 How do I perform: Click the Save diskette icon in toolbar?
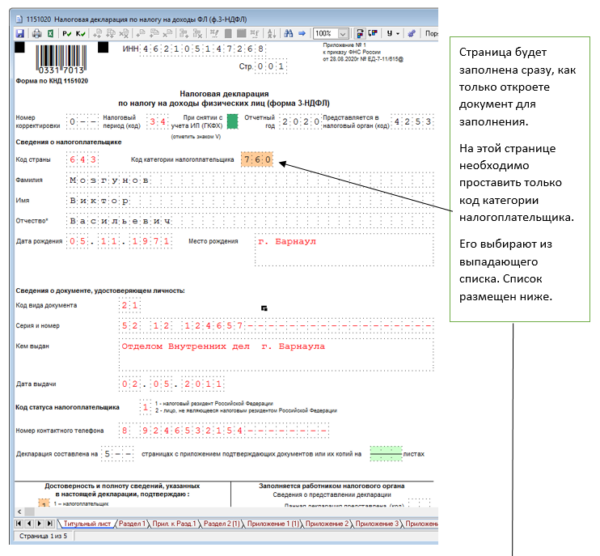(x=20, y=33)
